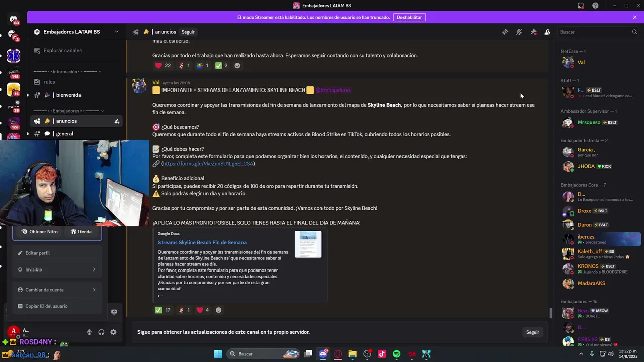The width and height of the screenshot is (644, 362).
Task: Open the server with the 148 badge
Action: coord(14,73)
